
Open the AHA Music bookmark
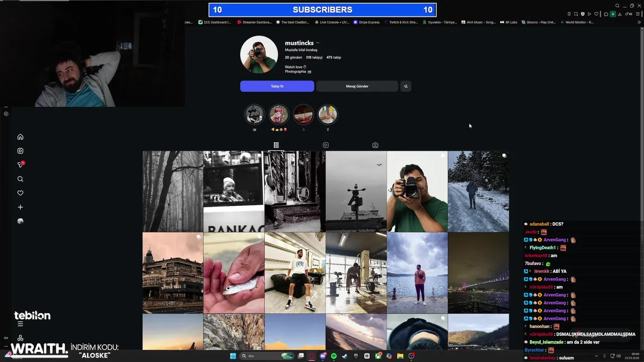point(478,22)
